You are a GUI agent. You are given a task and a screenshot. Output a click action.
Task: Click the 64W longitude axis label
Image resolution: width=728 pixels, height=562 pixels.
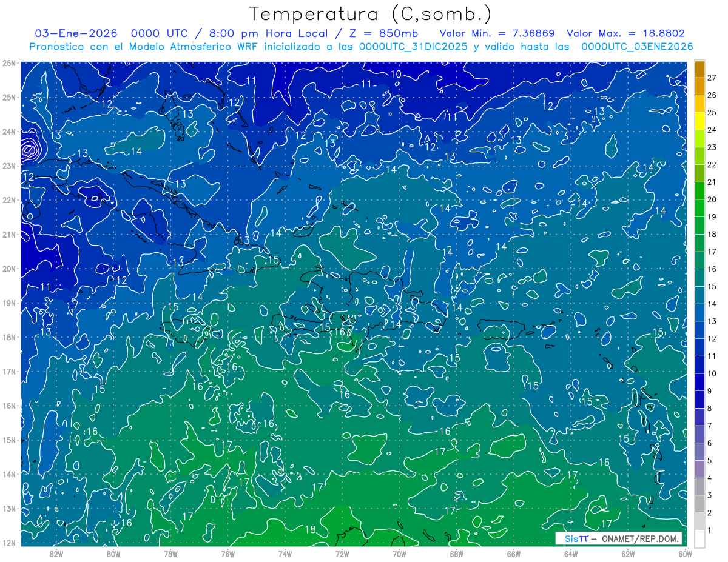click(x=570, y=553)
